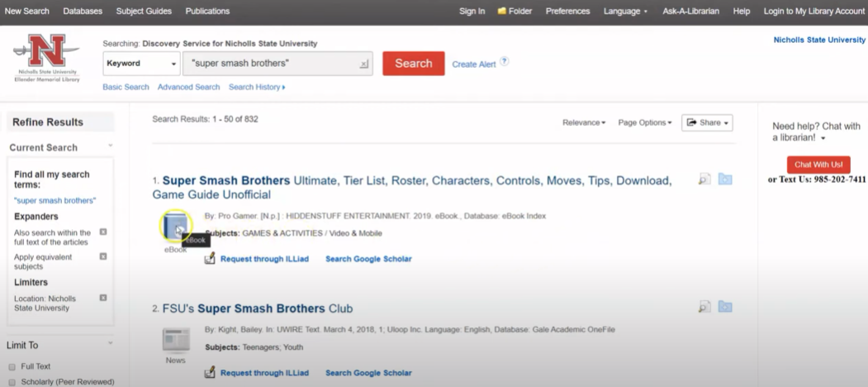This screenshot has width=868, height=387.
Task: Click the Nicholls State University link at top right
Action: click(819, 40)
